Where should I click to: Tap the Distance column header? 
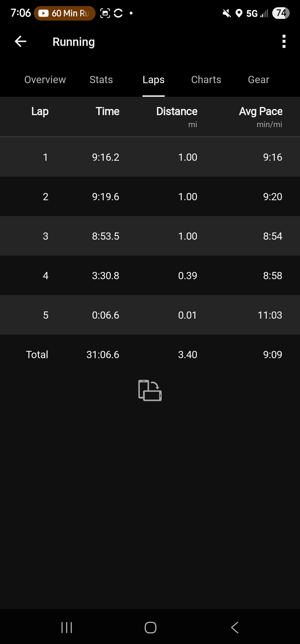pyautogui.click(x=177, y=112)
